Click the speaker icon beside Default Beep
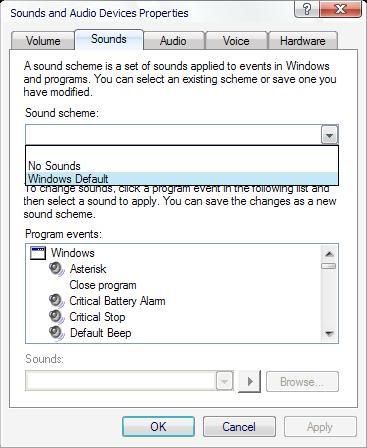367x448 pixels. [x=56, y=333]
